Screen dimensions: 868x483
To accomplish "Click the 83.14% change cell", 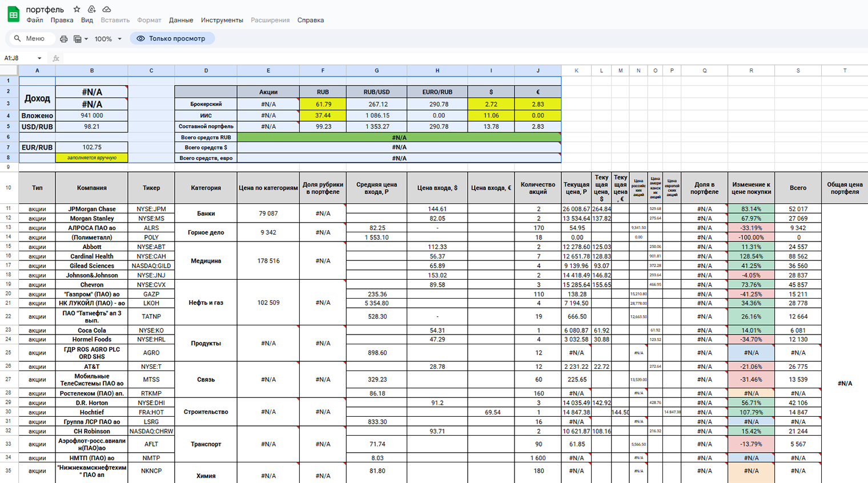I will (751, 209).
